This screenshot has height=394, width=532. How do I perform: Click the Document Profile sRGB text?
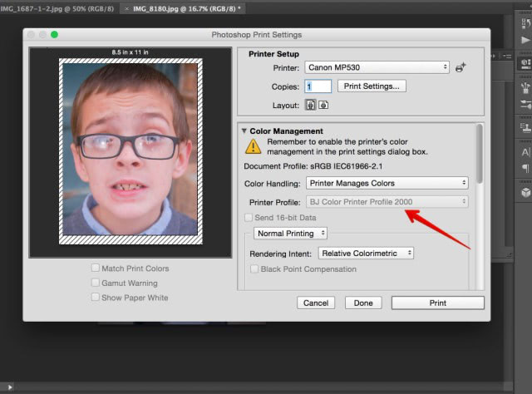[x=313, y=166]
